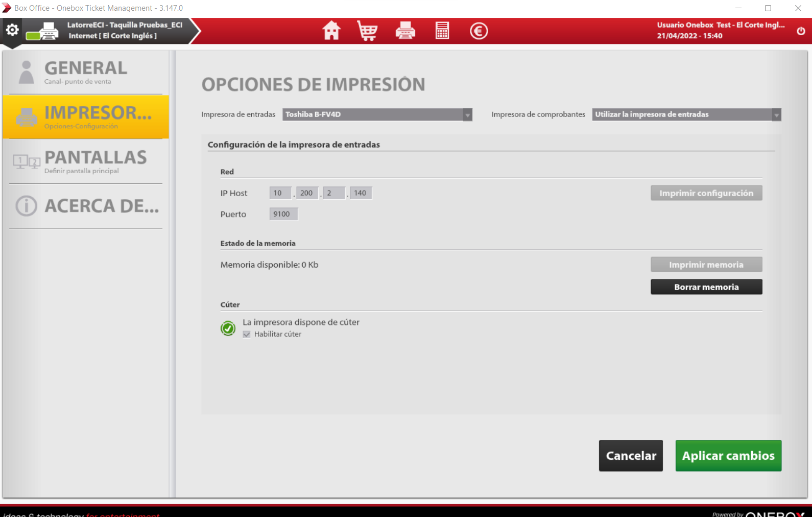Click the euro currency icon
The image size is (812, 517).
click(x=479, y=31)
